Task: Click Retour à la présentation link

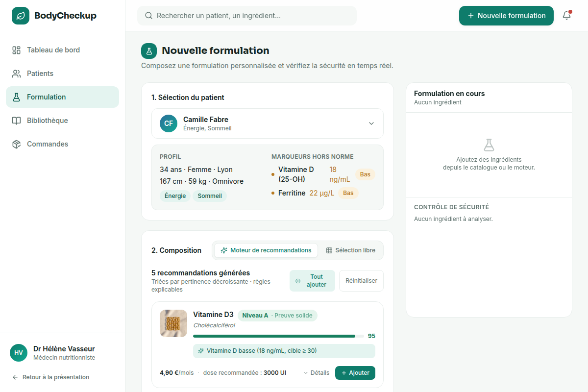Action: 50,377
